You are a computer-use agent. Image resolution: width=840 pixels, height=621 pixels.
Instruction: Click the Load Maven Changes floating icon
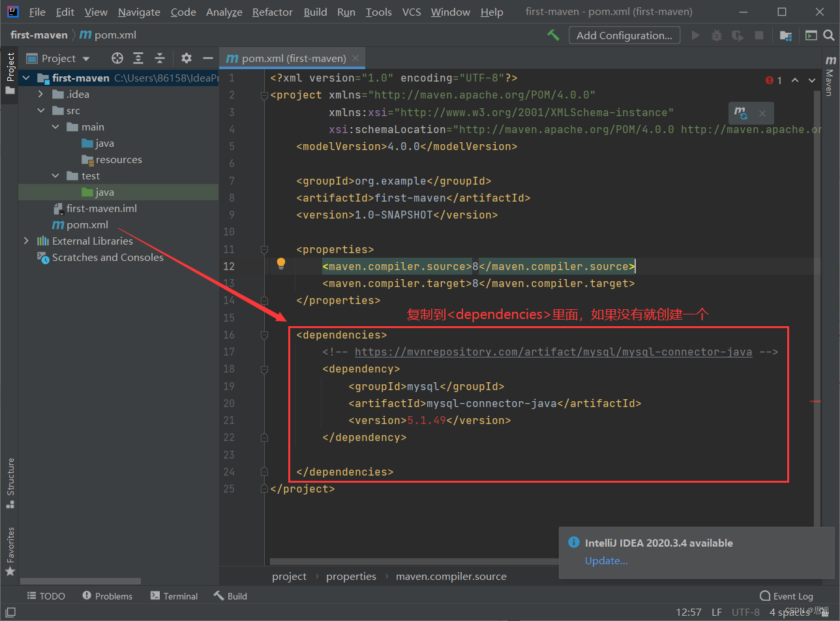tap(741, 113)
